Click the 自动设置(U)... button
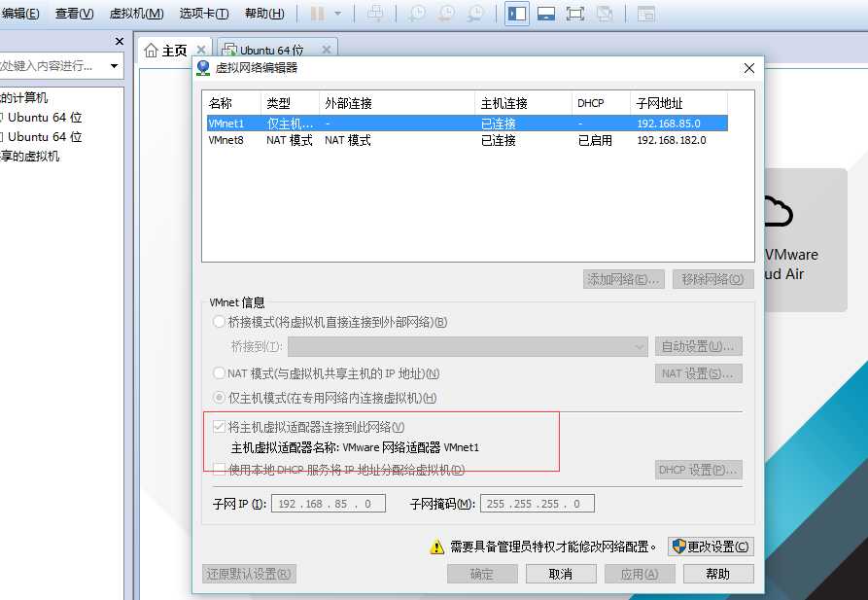This screenshot has height=600, width=868. 698,347
